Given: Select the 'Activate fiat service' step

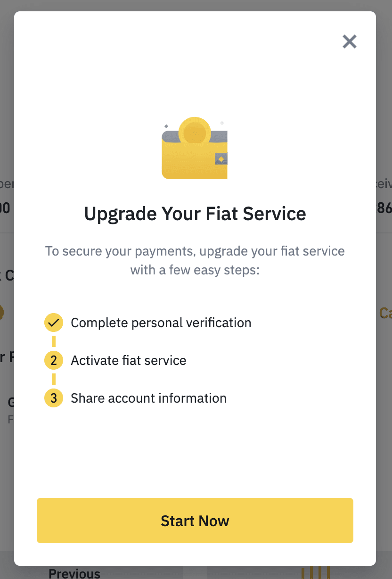Looking at the screenshot, I should click(x=129, y=361).
